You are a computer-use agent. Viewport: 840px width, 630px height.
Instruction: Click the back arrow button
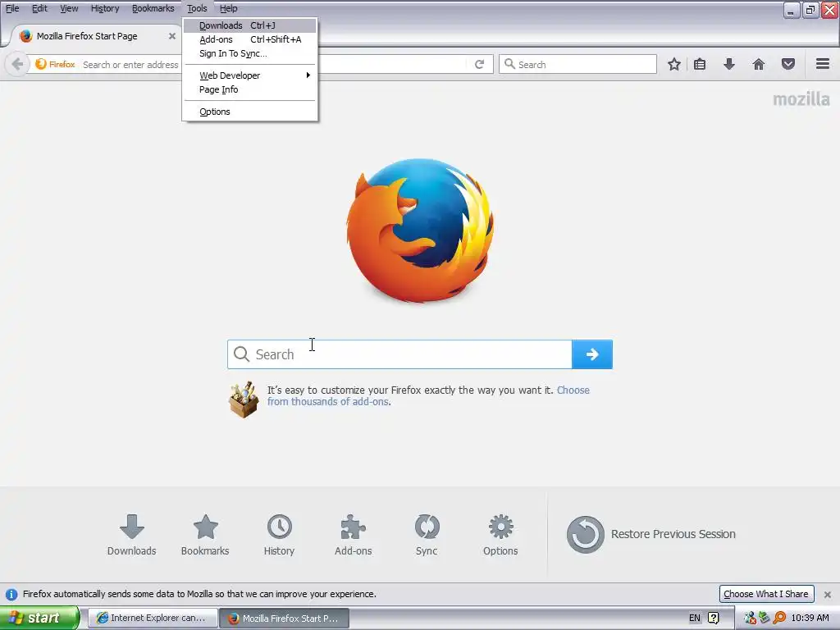[x=17, y=64]
